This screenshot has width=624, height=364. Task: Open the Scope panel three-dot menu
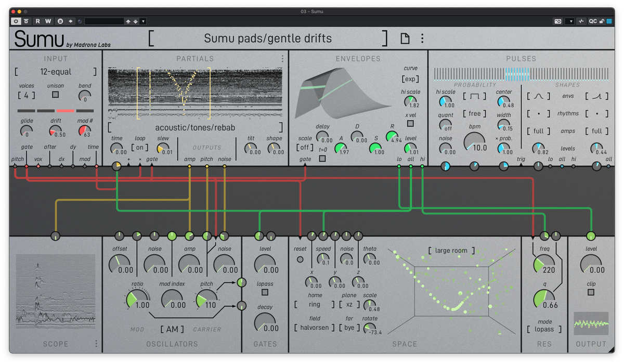96,344
